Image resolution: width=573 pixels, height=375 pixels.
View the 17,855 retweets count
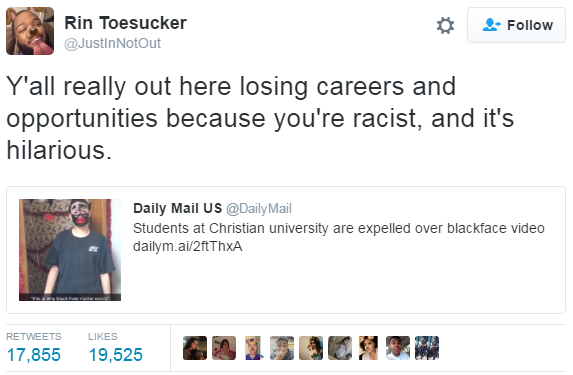point(34,355)
